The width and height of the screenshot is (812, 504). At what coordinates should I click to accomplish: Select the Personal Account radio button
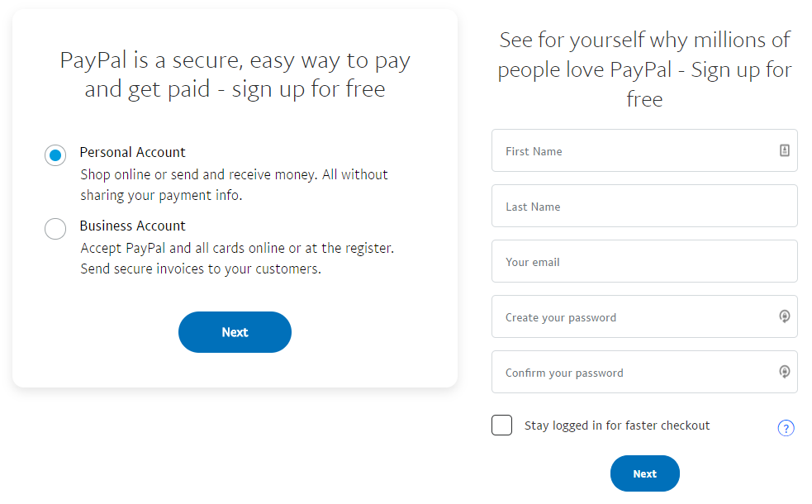55,155
